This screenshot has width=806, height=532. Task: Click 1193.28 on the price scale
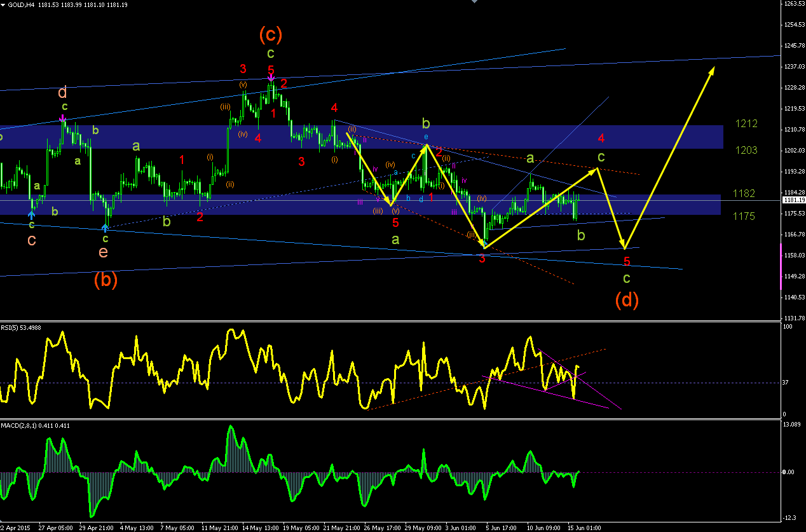click(x=793, y=172)
